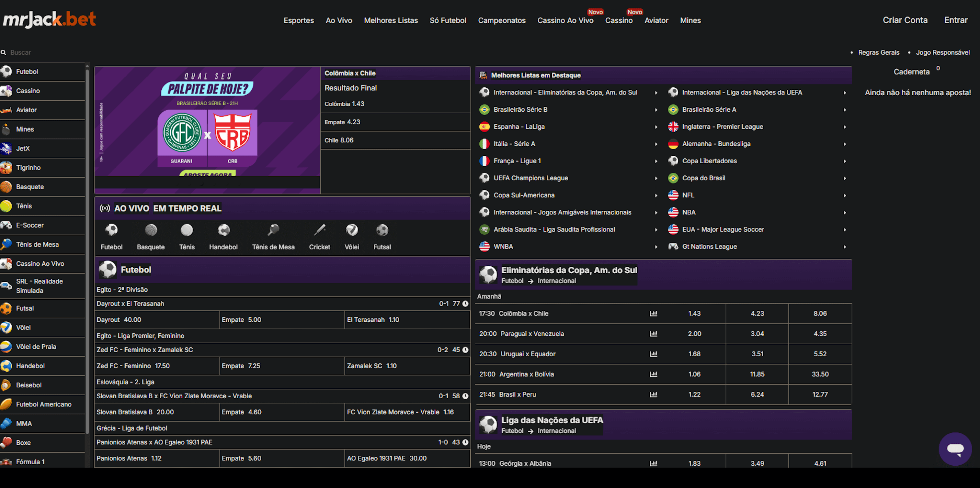
Task: Select 33.50 odds for Argentina x Bolívia
Action: [820, 374]
